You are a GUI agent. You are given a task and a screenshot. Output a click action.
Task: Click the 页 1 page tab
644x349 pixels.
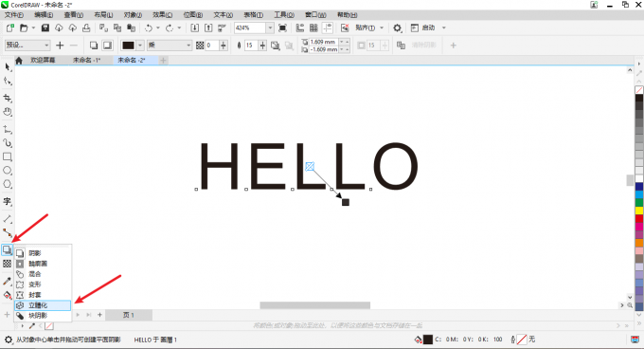point(129,315)
